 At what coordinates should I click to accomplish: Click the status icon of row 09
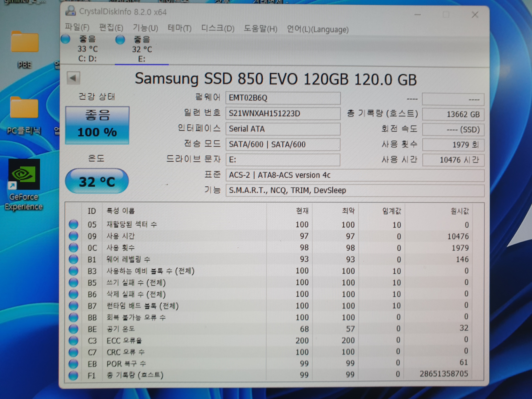(73, 236)
